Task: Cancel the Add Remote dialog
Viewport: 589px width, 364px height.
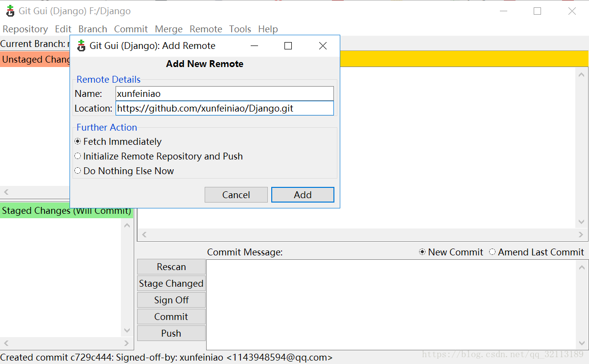Action: (x=236, y=195)
